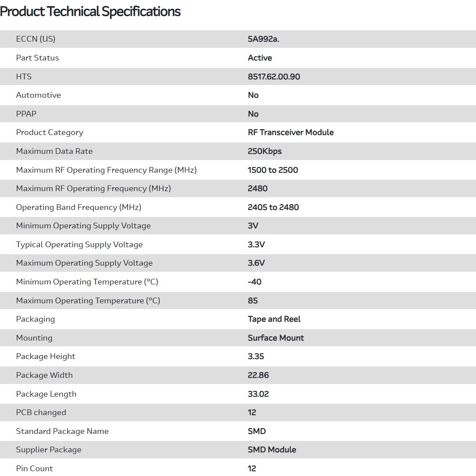Click the 1500 to 2500 frequency range value
Screen dimensions: 476x476
click(272, 170)
